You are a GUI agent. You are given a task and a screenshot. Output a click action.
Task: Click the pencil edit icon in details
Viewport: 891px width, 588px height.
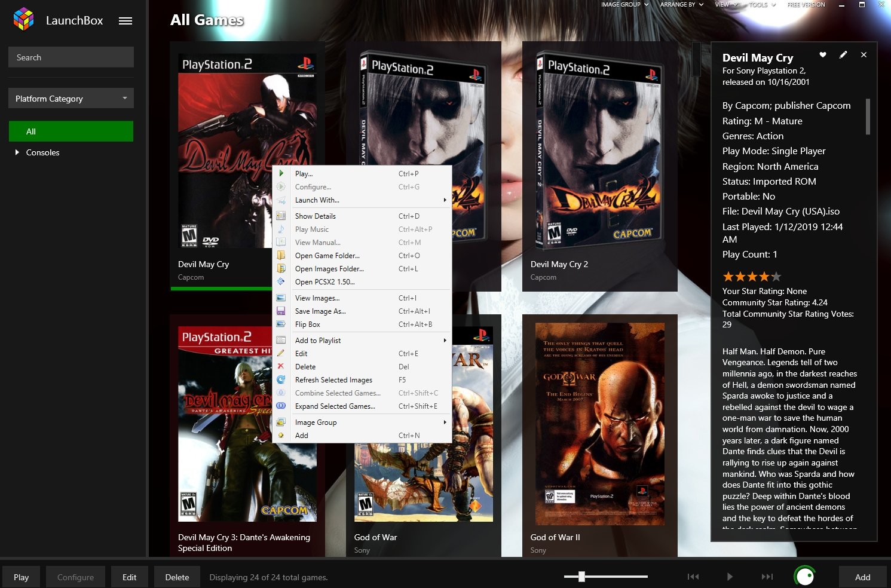843,54
